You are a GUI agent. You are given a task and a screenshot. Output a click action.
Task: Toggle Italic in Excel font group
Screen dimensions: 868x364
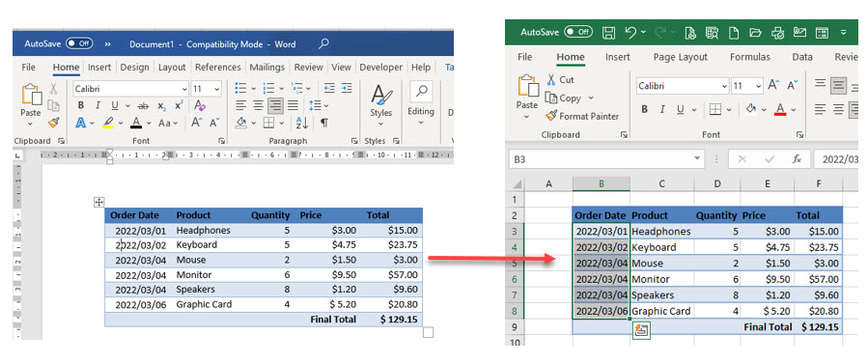click(x=662, y=109)
